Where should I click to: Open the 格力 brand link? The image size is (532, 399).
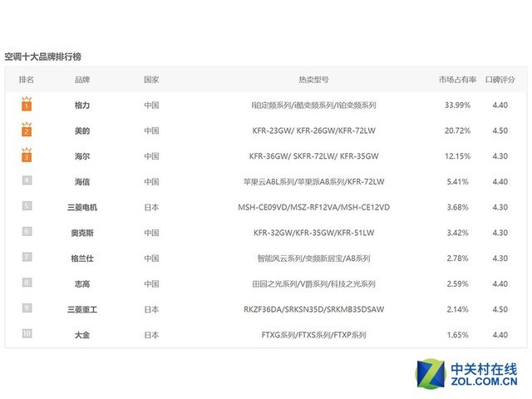pyautogui.click(x=82, y=106)
